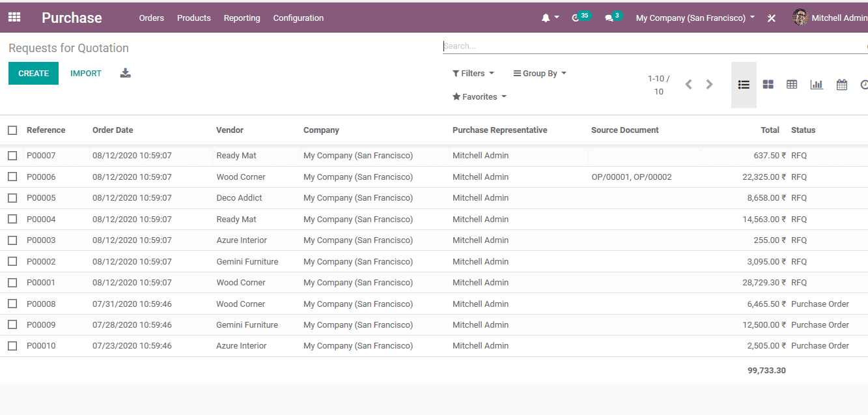Open activities clock icon with 35 badge

[x=580, y=17]
